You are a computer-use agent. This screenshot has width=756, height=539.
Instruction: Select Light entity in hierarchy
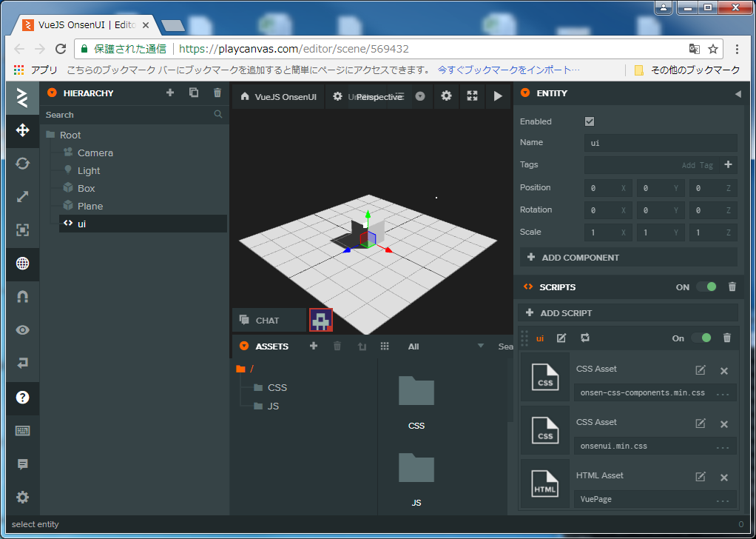point(89,171)
